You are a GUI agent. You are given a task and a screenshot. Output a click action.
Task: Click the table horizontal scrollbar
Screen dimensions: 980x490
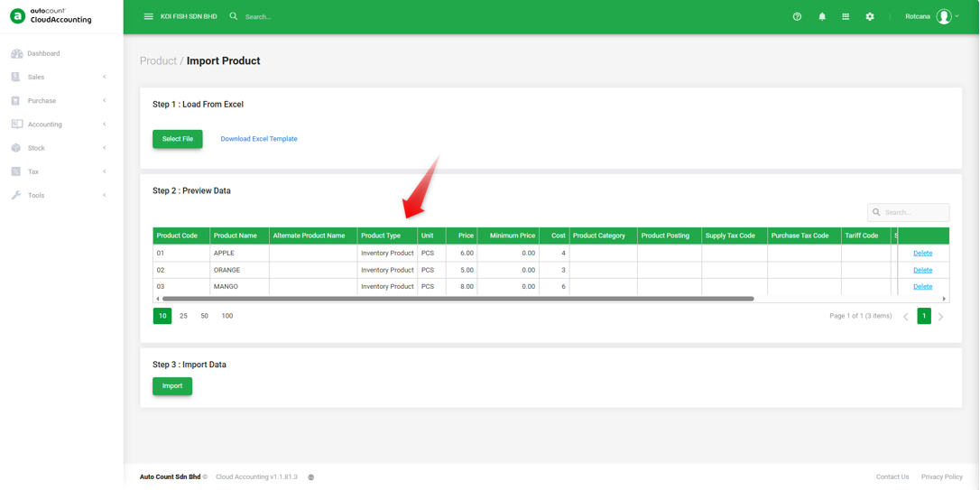pyautogui.click(x=458, y=299)
